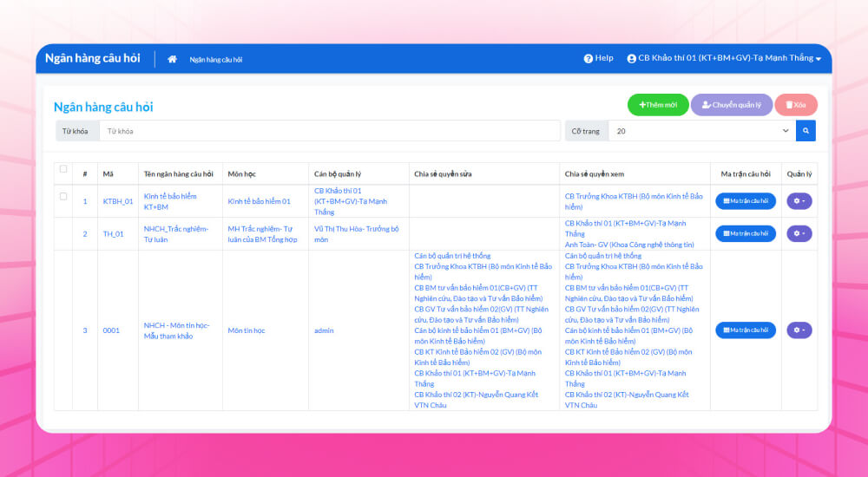Click the blue search magnifier button
Viewport: 868px width, 477px height.
pos(806,131)
